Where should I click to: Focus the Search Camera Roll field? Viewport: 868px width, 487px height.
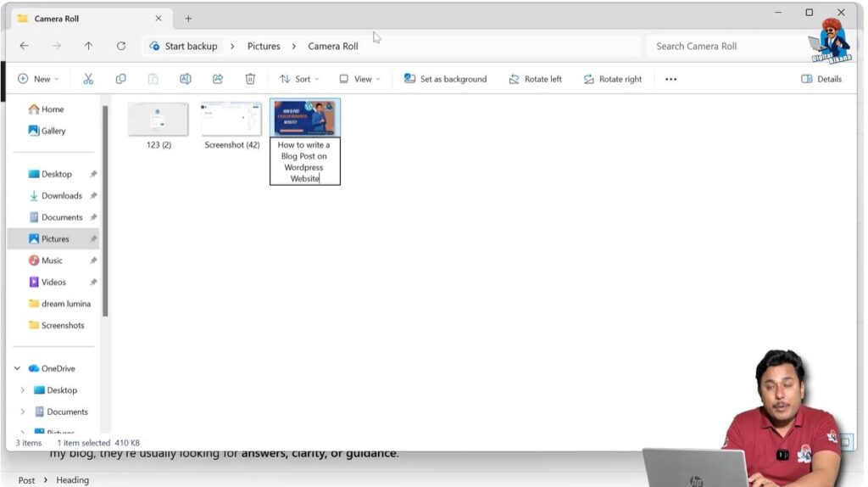click(726, 46)
